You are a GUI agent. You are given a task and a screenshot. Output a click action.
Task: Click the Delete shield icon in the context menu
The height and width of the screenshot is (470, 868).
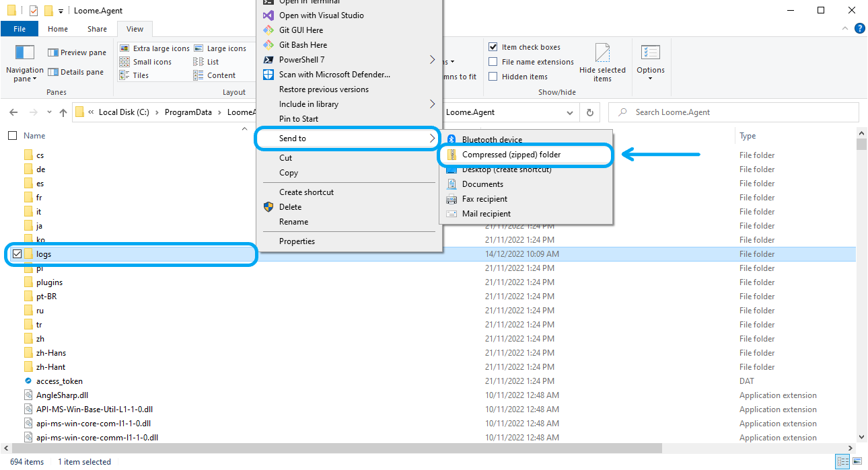268,206
